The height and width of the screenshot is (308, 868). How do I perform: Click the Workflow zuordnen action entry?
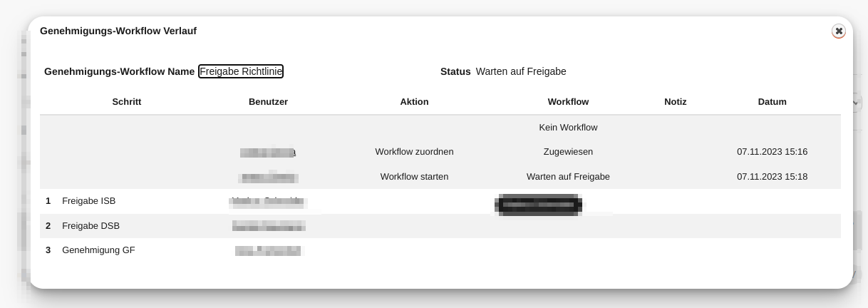pos(414,152)
